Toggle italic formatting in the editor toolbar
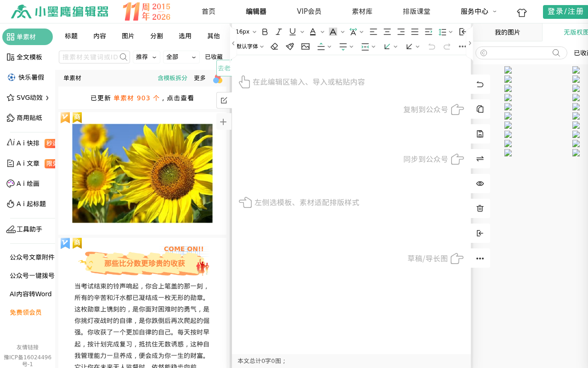 (x=278, y=32)
